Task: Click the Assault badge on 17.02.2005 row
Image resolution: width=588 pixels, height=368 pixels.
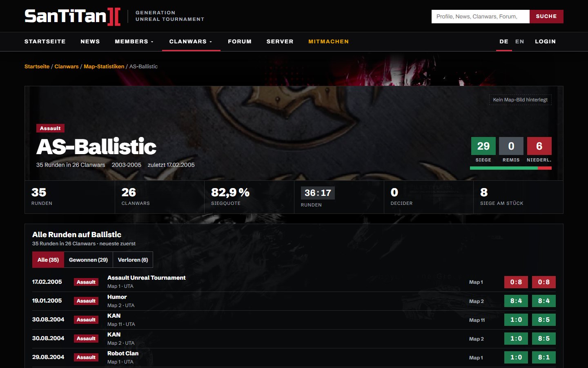Action: tap(86, 282)
